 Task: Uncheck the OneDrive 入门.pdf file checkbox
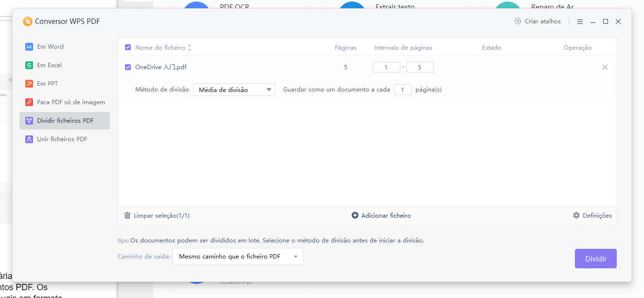(127, 67)
